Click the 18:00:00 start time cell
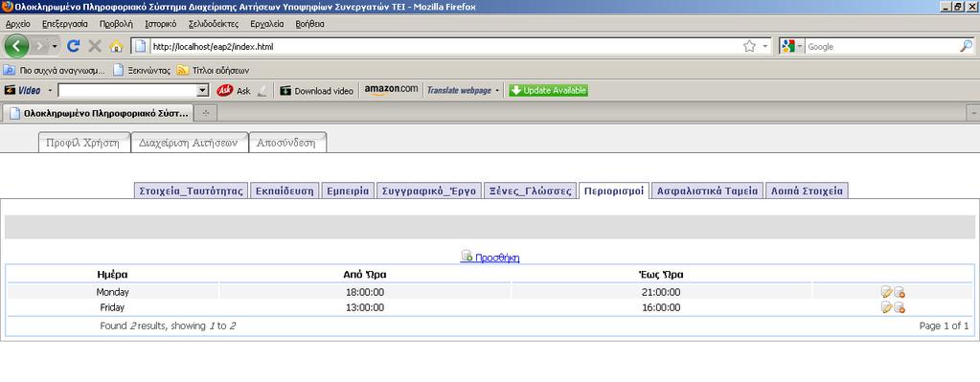Viewport: 980px width, 382px height. [x=365, y=291]
